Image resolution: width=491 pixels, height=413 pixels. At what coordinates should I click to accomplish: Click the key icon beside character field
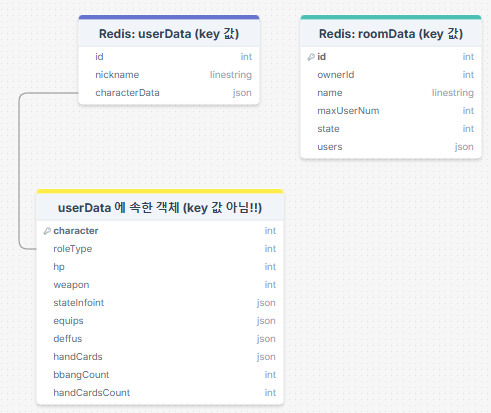pos(47,231)
